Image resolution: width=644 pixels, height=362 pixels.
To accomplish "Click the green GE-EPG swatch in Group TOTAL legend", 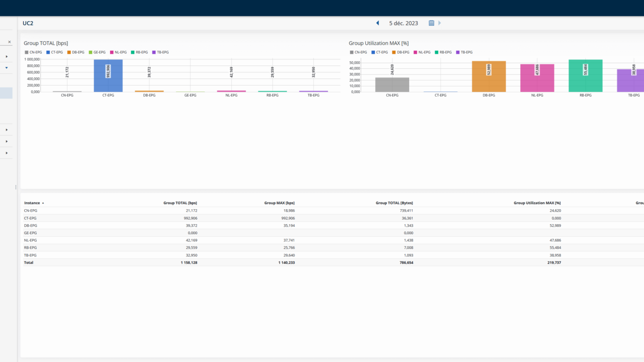I will pos(90,52).
